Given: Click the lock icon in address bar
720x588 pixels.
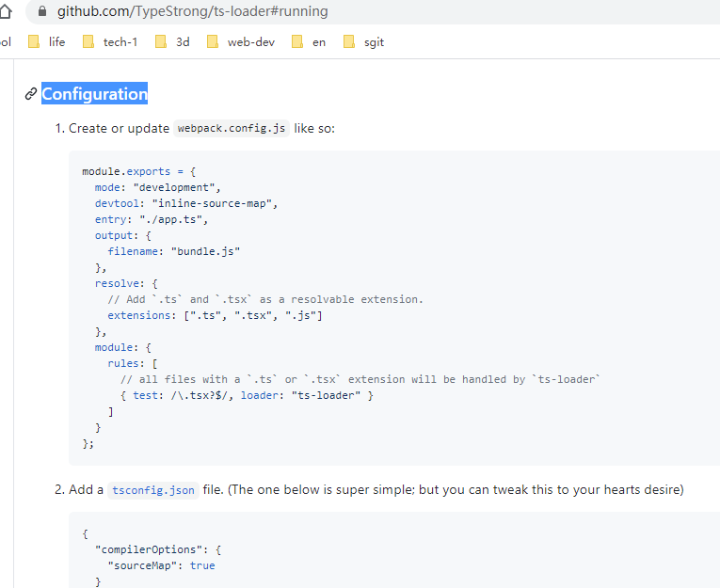Looking at the screenshot, I should pos(40,12).
